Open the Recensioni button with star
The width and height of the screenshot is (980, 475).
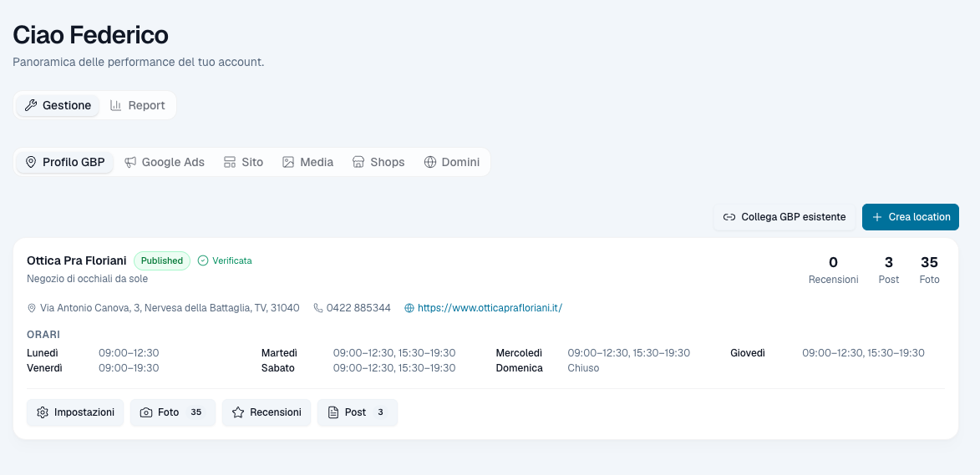(267, 412)
